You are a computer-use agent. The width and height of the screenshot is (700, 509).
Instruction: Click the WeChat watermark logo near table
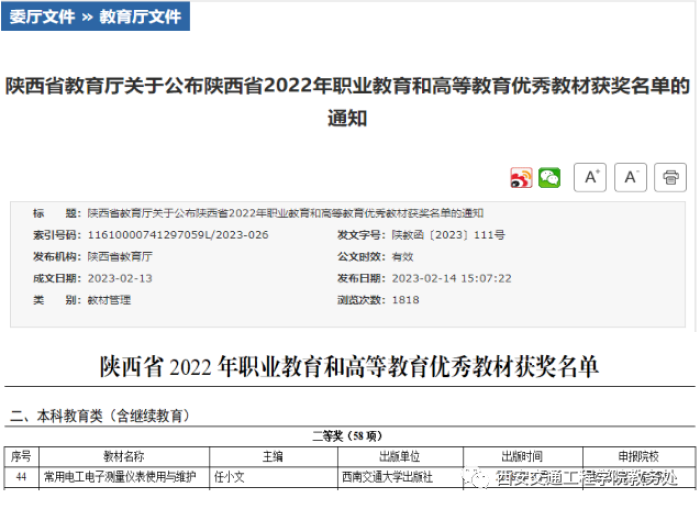pos(479,478)
